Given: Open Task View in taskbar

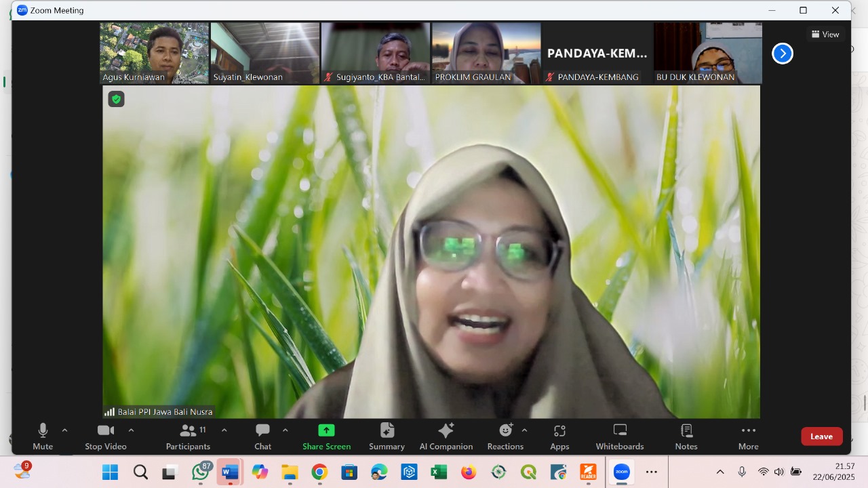Looking at the screenshot, I should tap(170, 472).
